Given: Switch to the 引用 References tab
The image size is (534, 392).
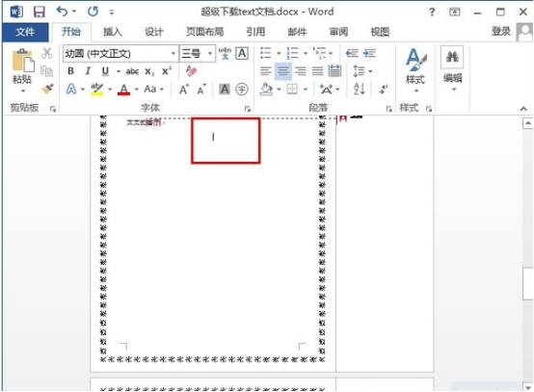Looking at the screenshot, I should click(x=255, y=32).
